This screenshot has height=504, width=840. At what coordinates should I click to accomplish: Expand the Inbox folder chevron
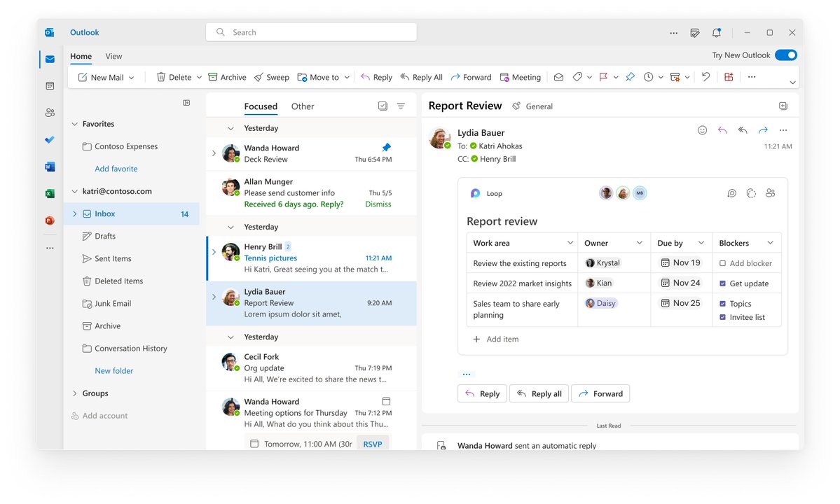point(74,214)
